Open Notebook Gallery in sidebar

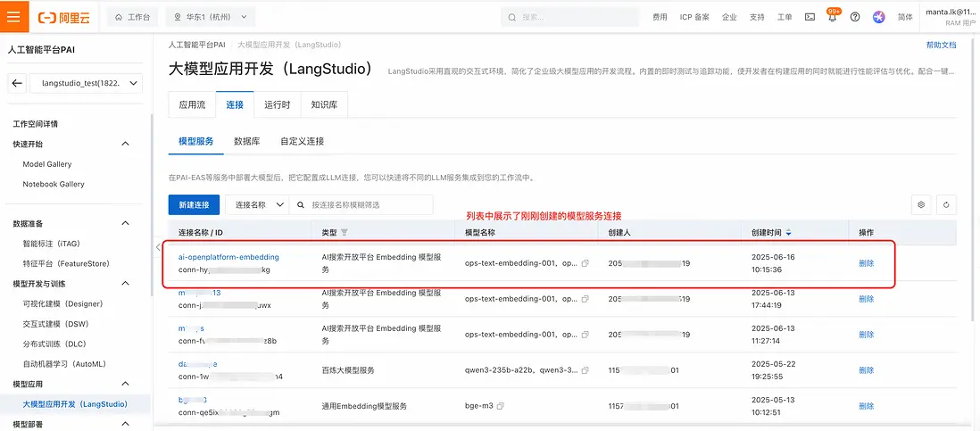pos(54,184)
